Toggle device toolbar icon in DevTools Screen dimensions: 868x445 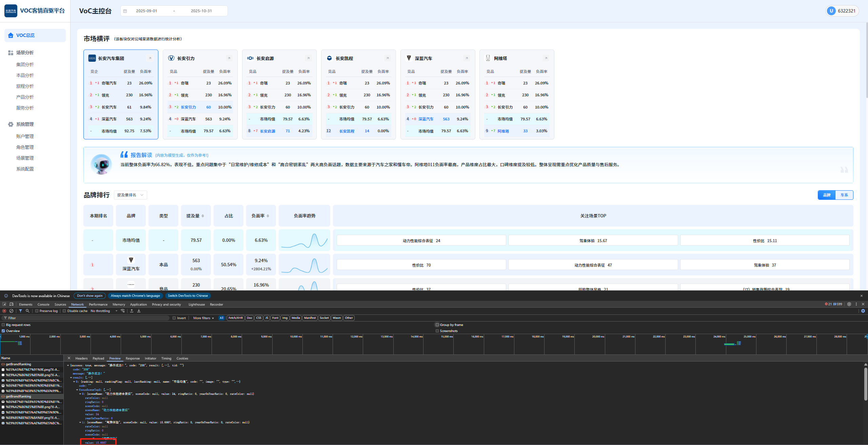click(x=11, y=304)
